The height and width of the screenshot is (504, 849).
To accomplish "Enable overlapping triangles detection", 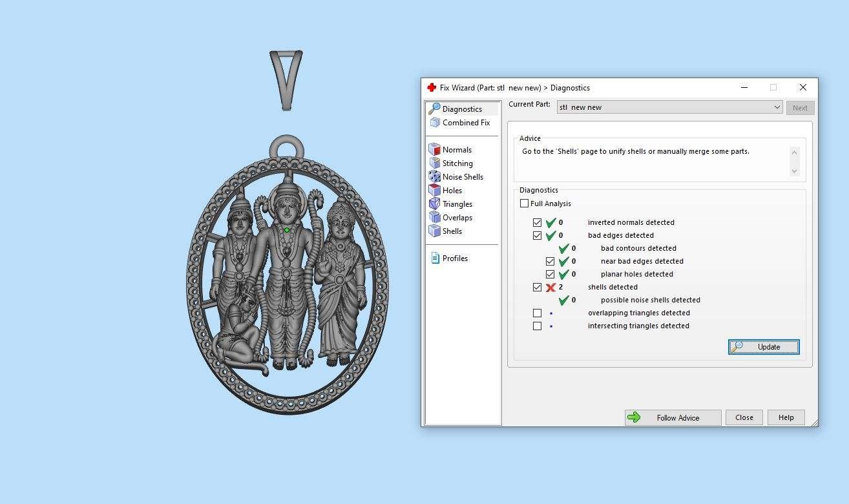I will (x=537, y=313).
